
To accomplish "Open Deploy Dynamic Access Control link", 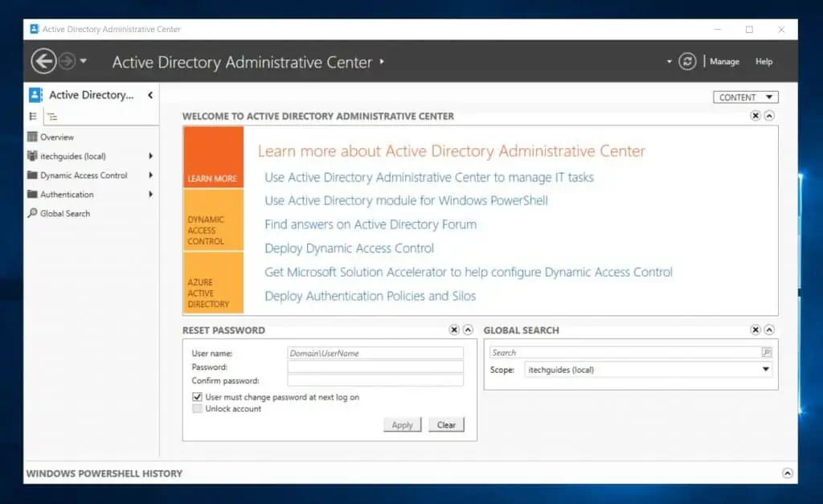I will point(349,248).
